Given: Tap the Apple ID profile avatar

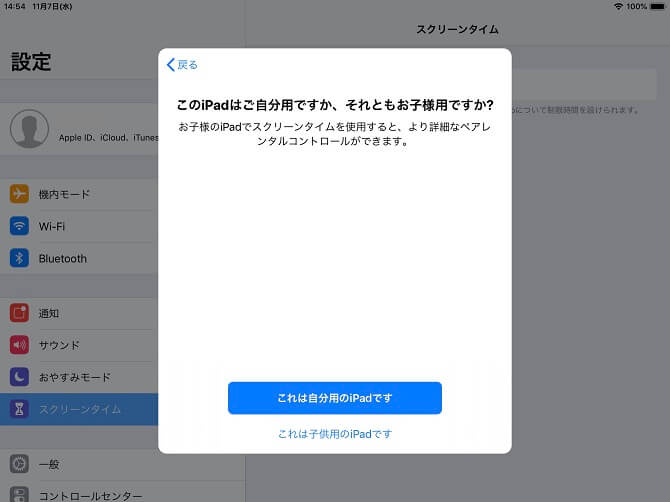Looking at the screenshot, I should pyautogui.click(x=29, y=129).
